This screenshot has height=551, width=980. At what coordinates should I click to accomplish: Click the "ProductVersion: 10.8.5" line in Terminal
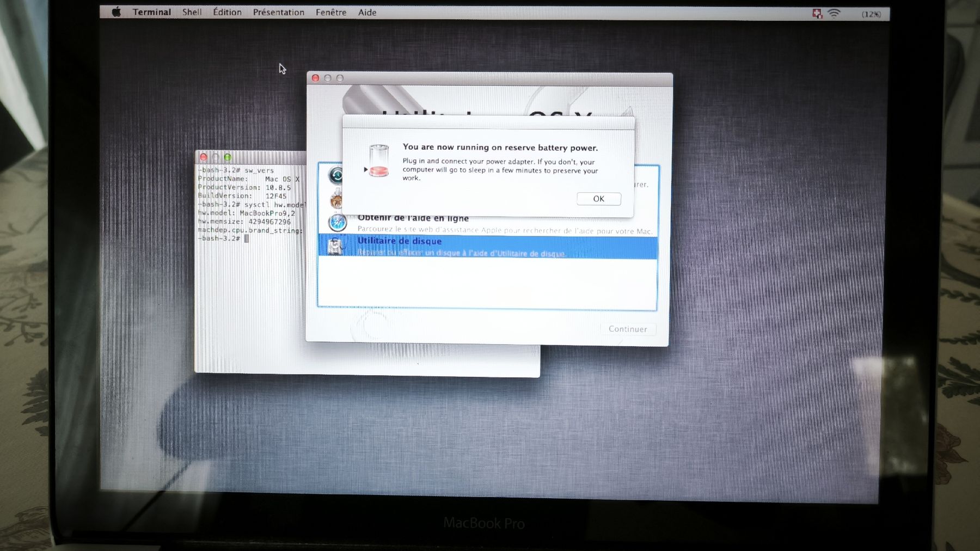tap(244, 187)
